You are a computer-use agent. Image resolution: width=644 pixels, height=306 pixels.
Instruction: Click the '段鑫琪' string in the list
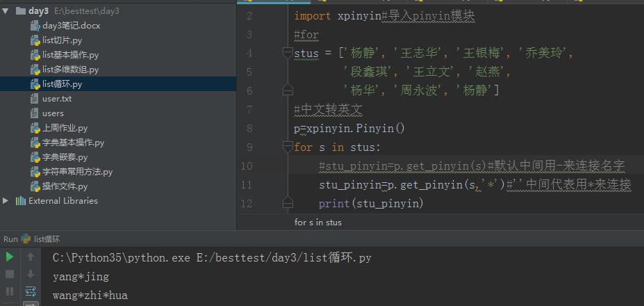click(368, 72)
